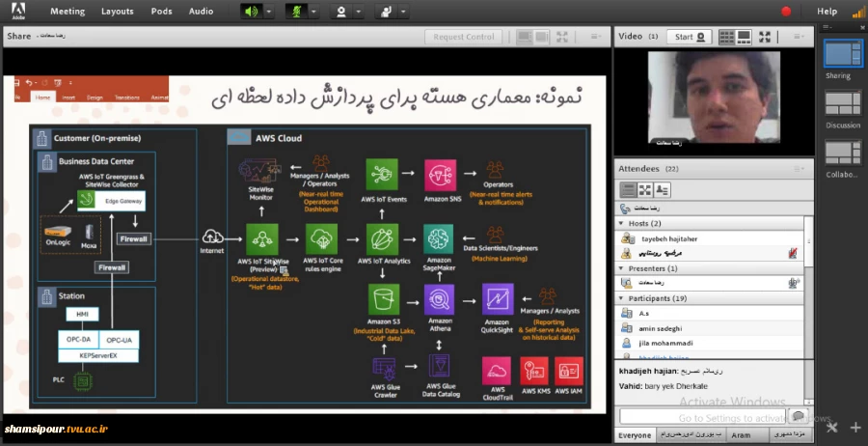The image size is (868, 446).
Task: Open the Attendees pod options menu
Action: click(x=799, y=169)
